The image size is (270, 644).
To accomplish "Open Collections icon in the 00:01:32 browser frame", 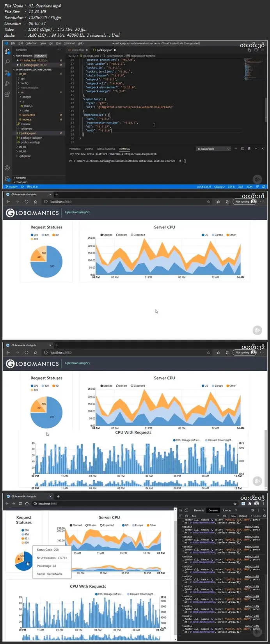I will (227, 352).
